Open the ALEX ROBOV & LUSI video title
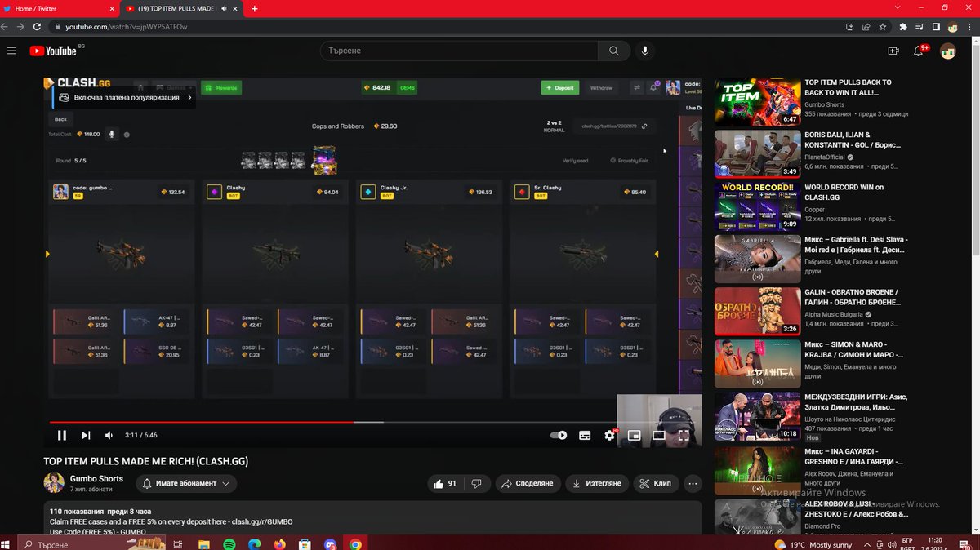Viewport: 980px width, 550px height. (x=856, y=508)
